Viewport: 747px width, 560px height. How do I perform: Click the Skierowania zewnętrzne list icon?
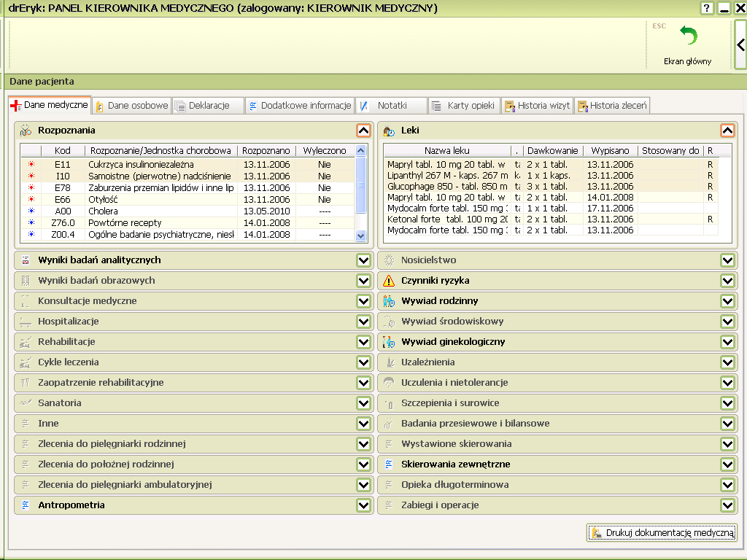tap(389, 464)
